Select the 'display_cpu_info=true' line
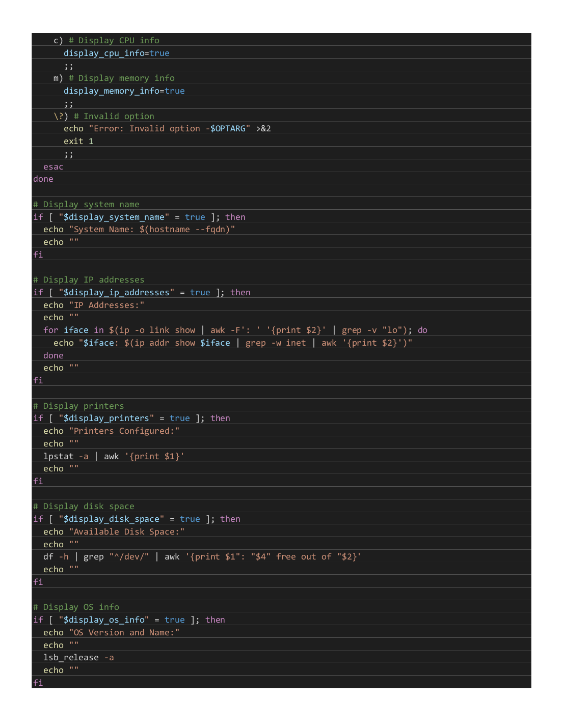 pyautogui.click(x=116, y=53)
